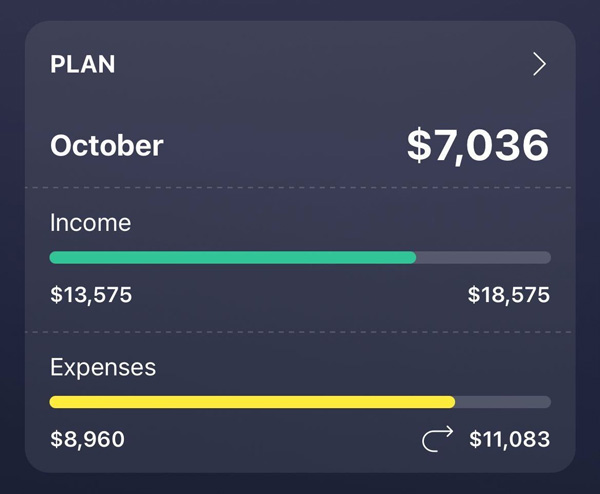
Task: Tap the $18,575 planned income amount
Action: click(x=508, y=295)
